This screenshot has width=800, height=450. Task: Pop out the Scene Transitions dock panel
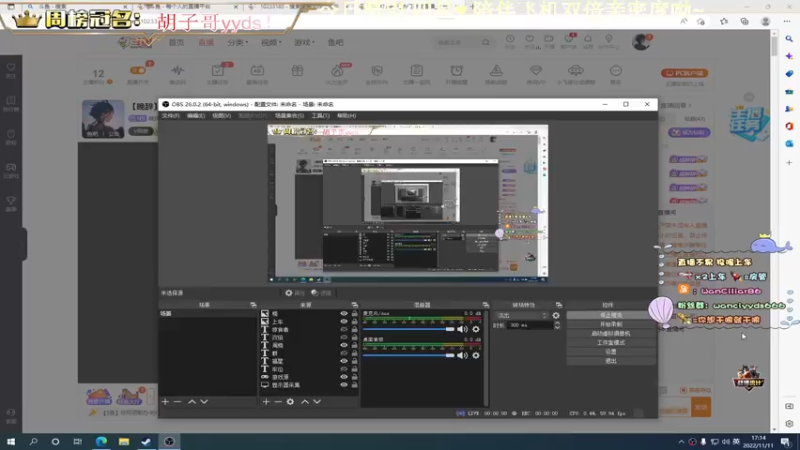[x=559, y=305]
